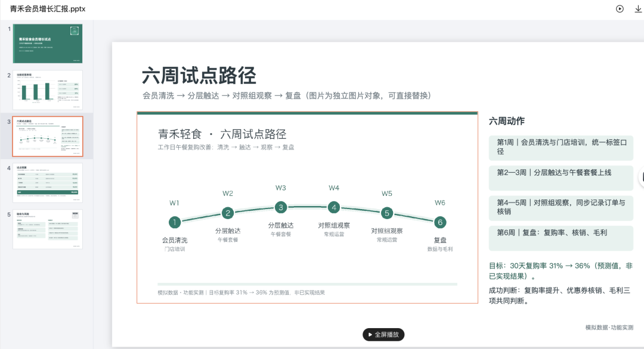644x349 pixels.
Task: Select the 第6周 复盘 card
Action: [561, 238]
